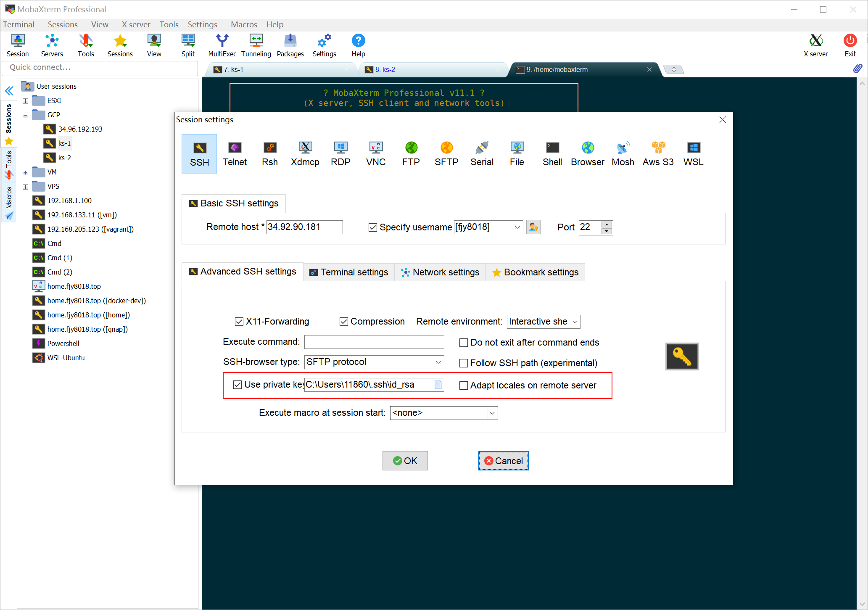
Task: Browse for private key file icon
Action: [x=438, y=385]
